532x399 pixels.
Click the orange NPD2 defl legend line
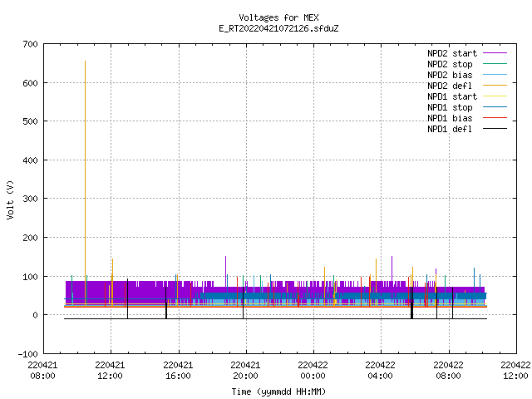click(x=495, y=85)
